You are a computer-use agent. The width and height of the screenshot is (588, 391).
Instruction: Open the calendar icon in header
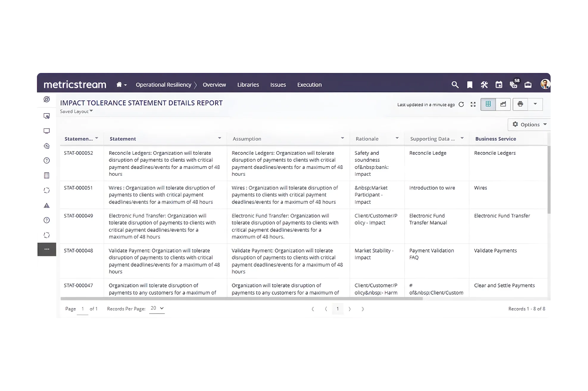(499, 85)
